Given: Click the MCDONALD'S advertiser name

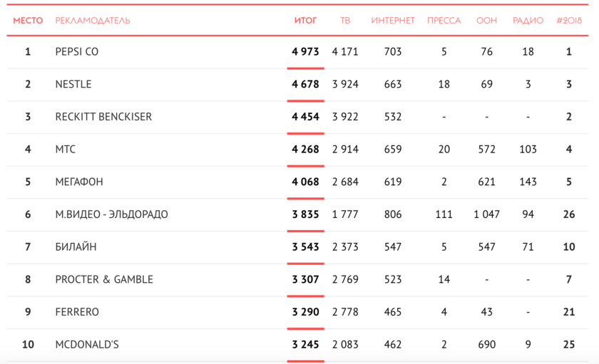Looking at the screenshot, I should coord(87,345).
